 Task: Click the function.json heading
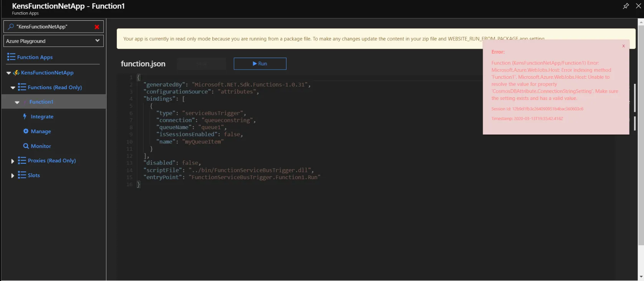coord(143,64)
